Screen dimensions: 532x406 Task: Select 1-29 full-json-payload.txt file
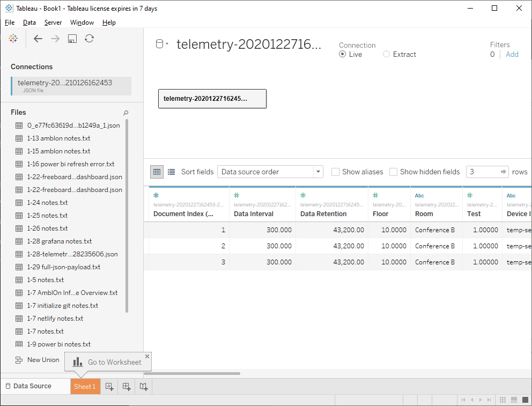pyautogui.click(x=58, y=267)
